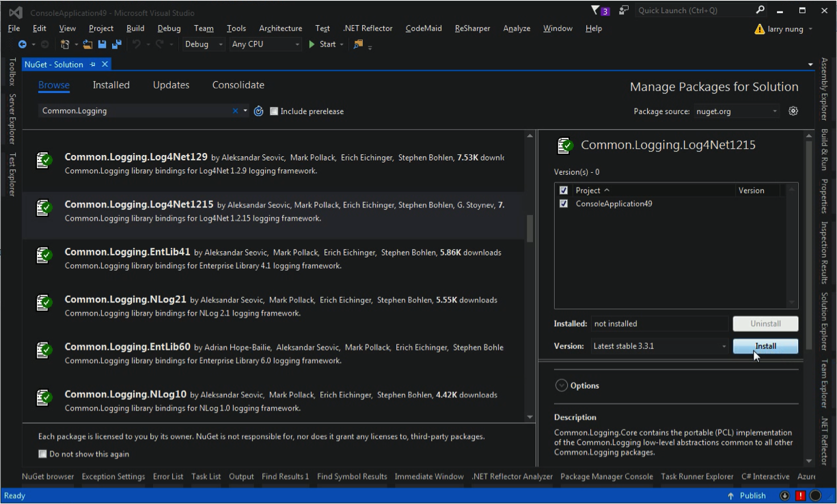Screen dimensions: 837x504
Task: Click the Common.Logging.EntLib60 package icon
Action: [44, 350]
